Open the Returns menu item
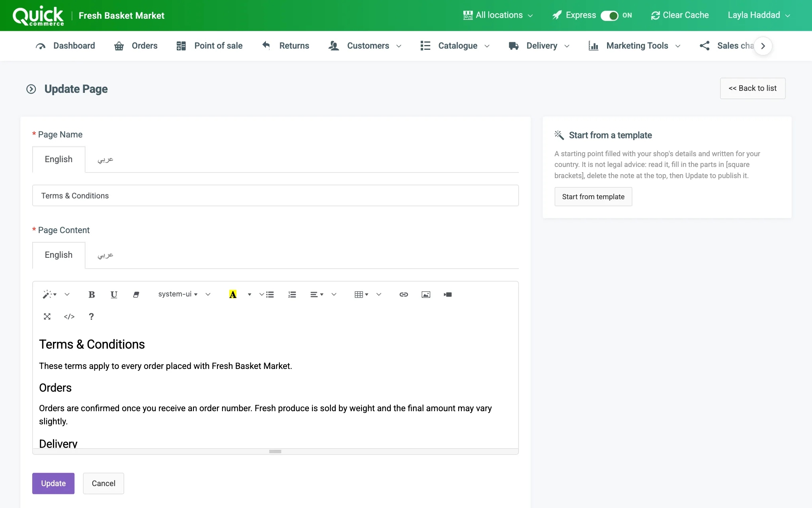The image size is (812, 508). [285, 46]
